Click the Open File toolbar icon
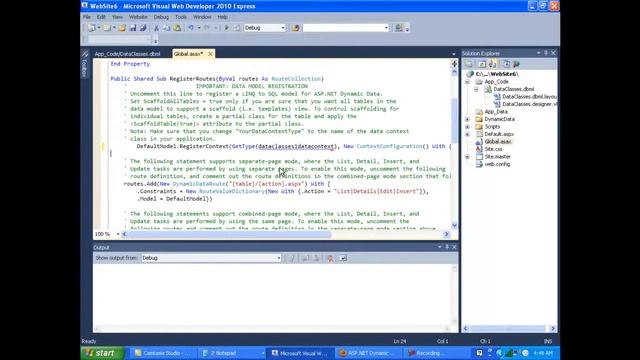Screen dimensions: 640x360 (x=122, y=28)
